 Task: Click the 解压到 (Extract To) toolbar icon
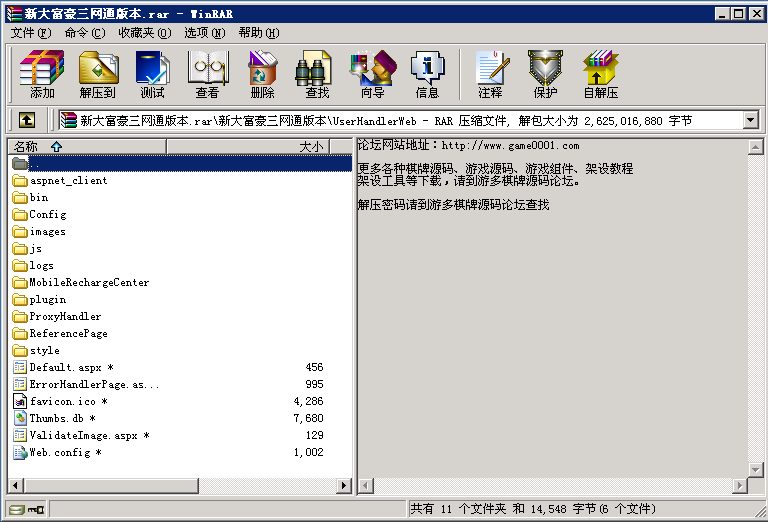[98, 74]
